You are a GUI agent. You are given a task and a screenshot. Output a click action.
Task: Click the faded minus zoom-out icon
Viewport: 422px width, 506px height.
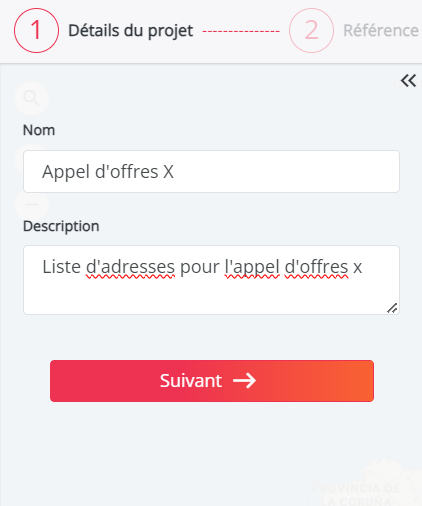click(x=31, y=204)
